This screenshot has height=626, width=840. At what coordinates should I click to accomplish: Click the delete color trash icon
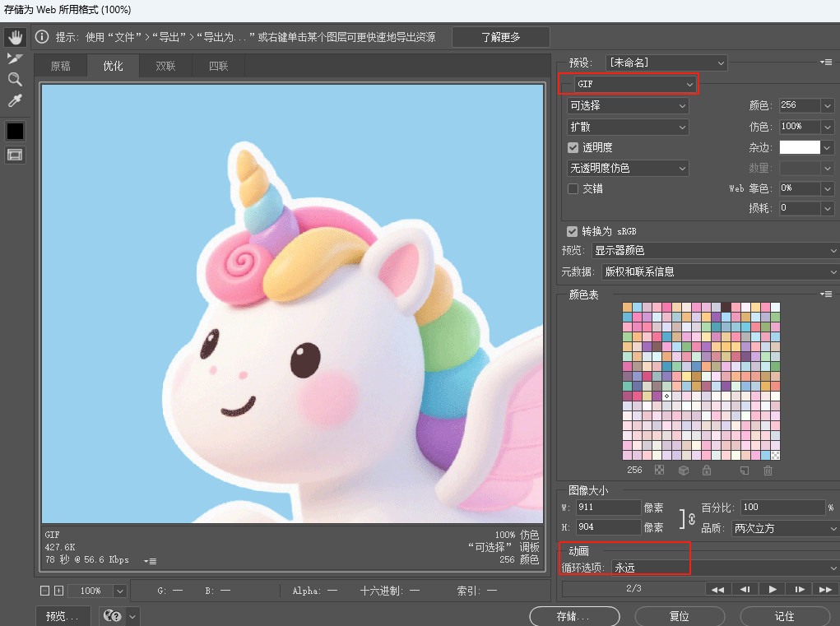[x=768, y=471]
